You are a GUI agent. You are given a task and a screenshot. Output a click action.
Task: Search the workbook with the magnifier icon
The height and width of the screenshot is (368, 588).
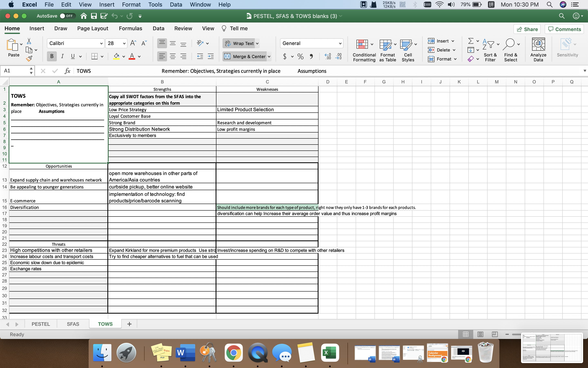561,16
